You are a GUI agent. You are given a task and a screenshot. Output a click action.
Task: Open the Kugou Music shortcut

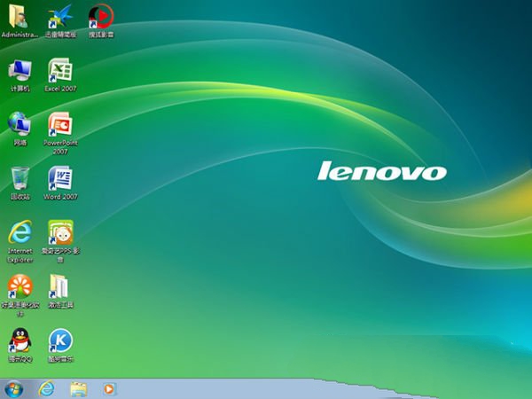tap(60, 340)
